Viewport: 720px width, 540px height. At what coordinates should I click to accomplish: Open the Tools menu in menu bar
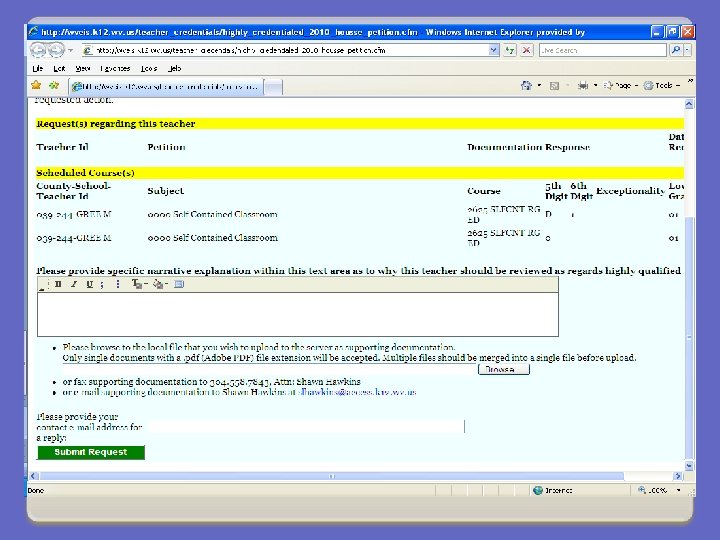(x=149, y=68)
